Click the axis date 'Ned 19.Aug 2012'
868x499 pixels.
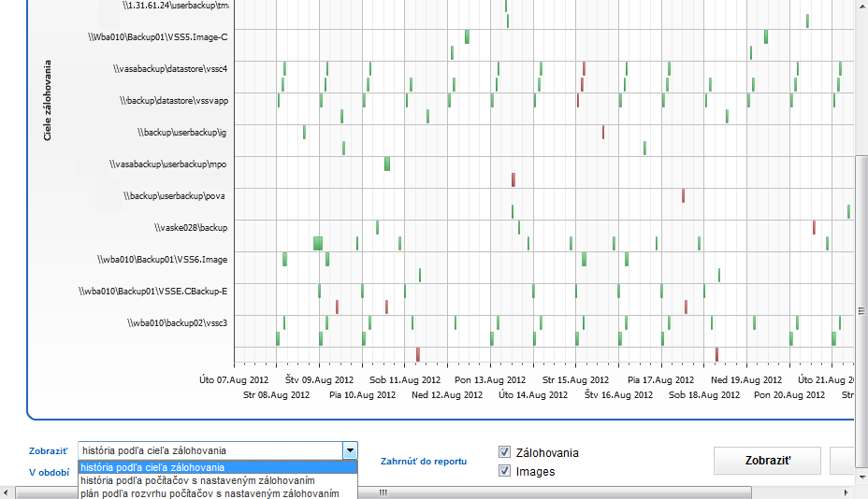point(746,380)
